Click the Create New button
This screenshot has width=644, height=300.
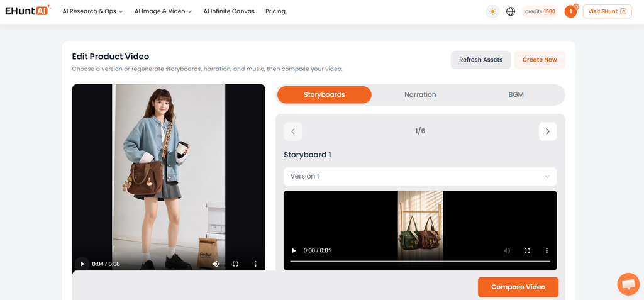point(539,60)
